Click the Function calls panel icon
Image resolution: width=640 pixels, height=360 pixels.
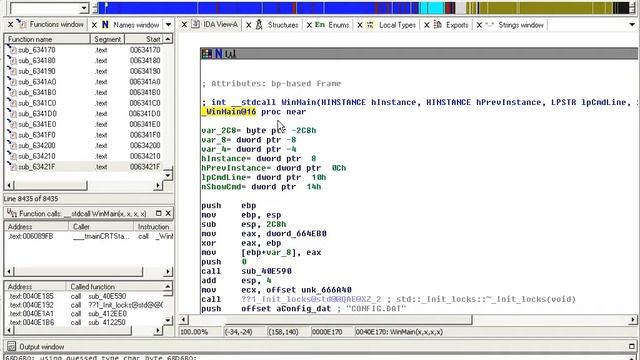(x=12, y=213)
